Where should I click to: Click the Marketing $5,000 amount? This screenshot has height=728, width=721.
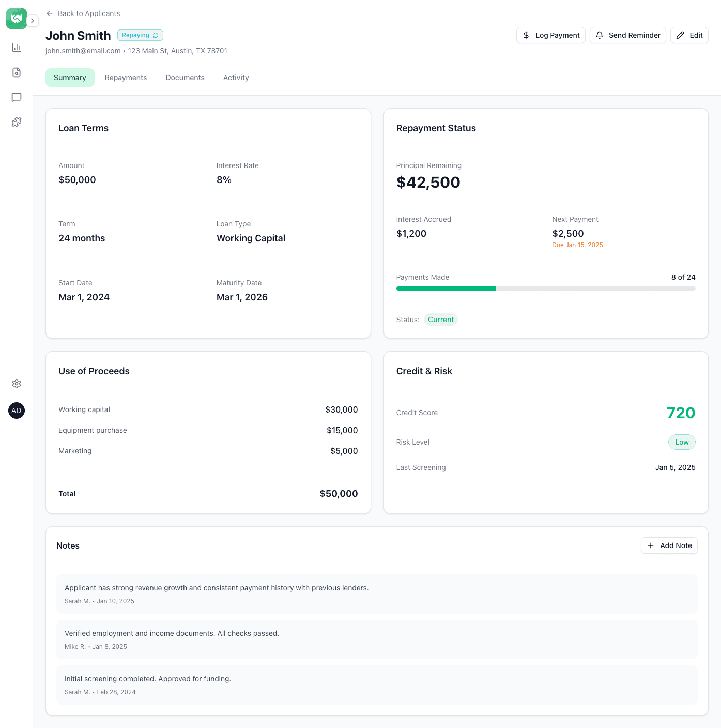(344, 451)
